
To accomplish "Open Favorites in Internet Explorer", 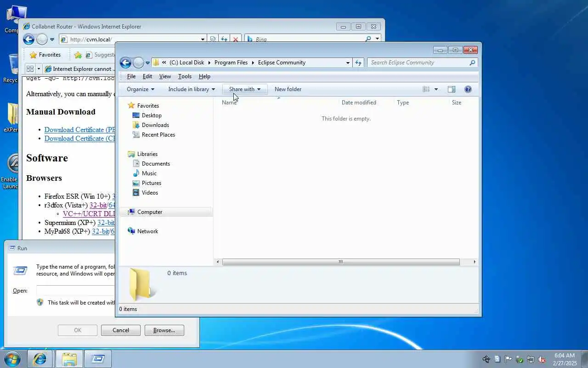I will 45,55.
